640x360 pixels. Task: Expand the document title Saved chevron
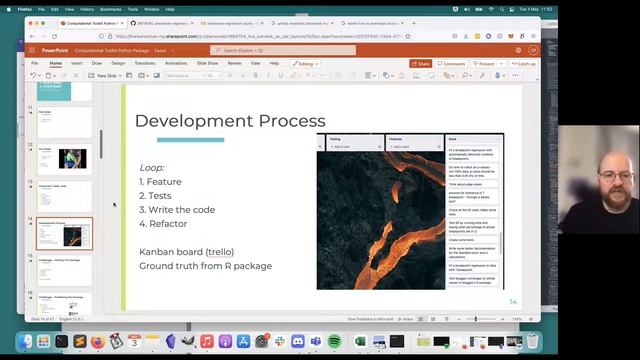[x=172, y=51]
